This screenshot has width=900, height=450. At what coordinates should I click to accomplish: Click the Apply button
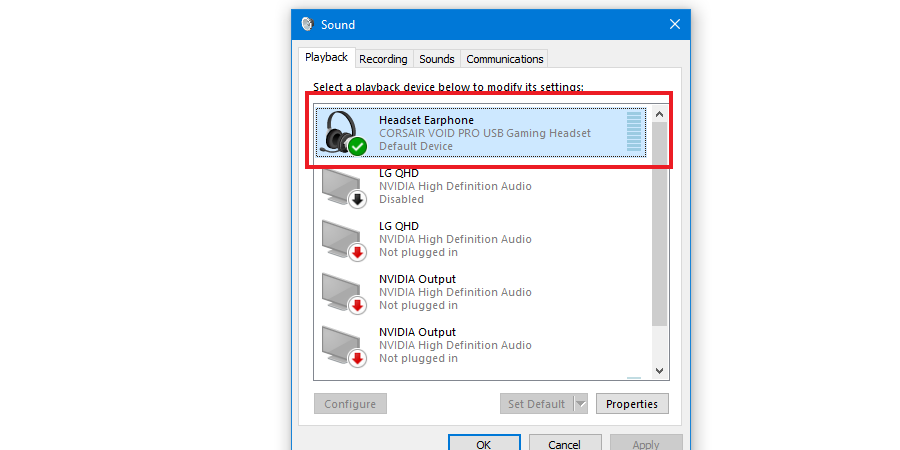point(646,444)
